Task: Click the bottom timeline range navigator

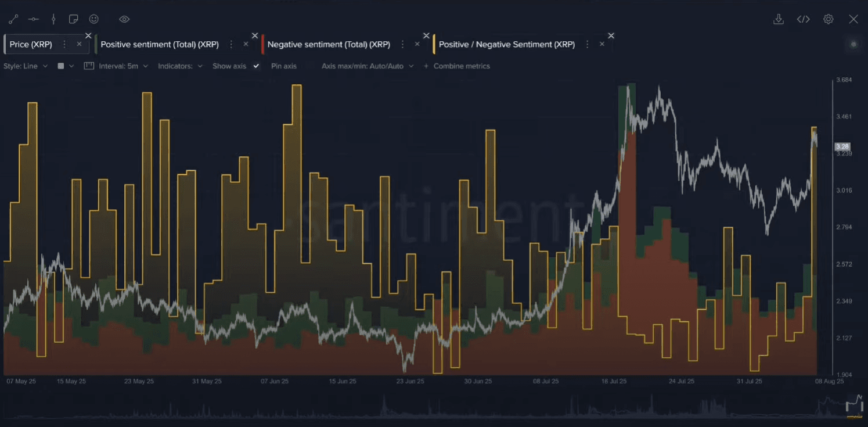Action: coord(430,407)
